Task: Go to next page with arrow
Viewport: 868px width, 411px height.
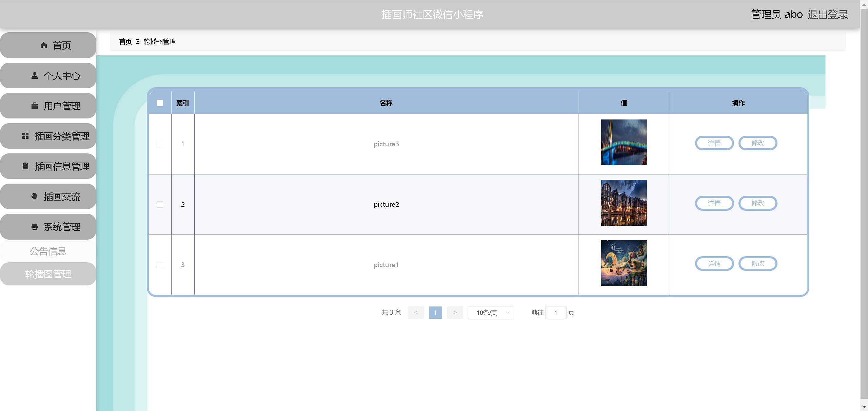Action: [x=455, y=313]
